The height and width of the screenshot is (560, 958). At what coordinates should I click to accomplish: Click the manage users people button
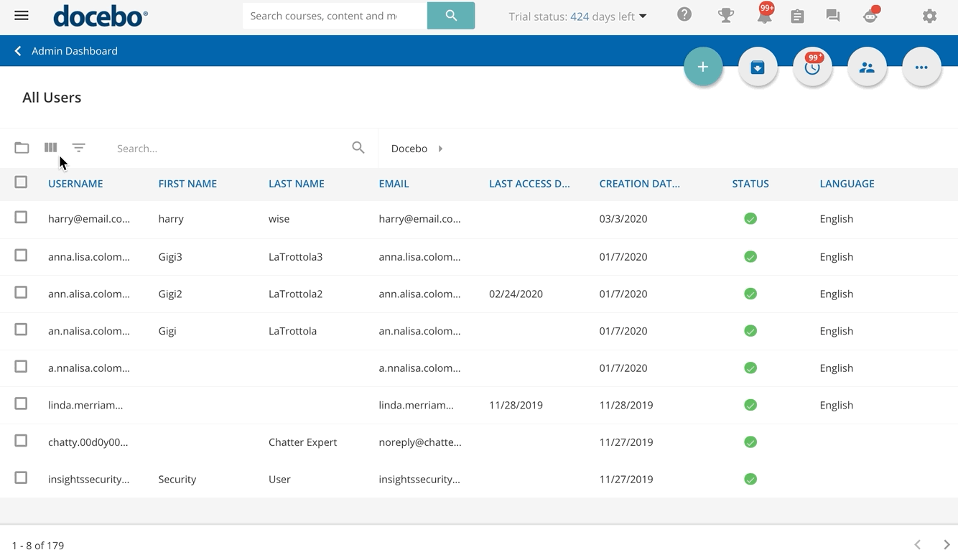tap(867, 67)
